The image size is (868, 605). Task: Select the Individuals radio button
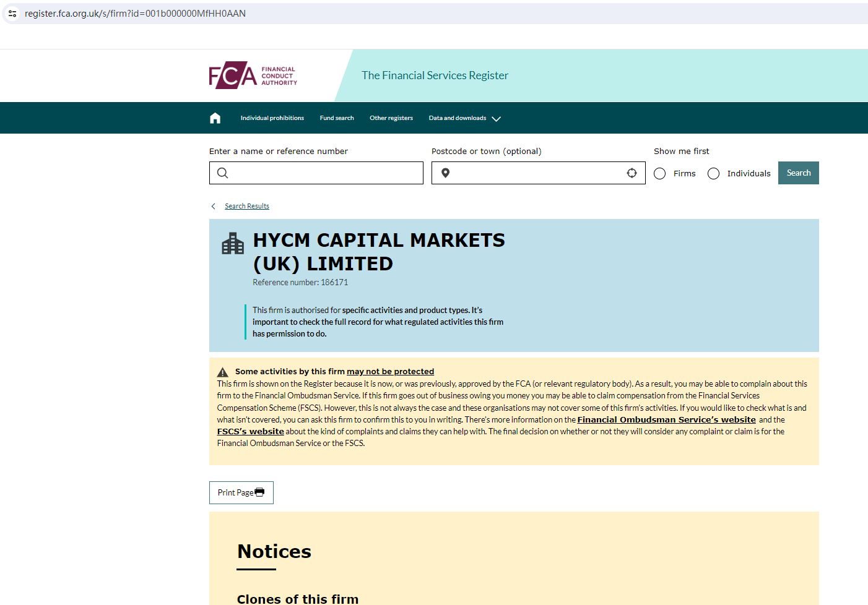tap(713, 174)
